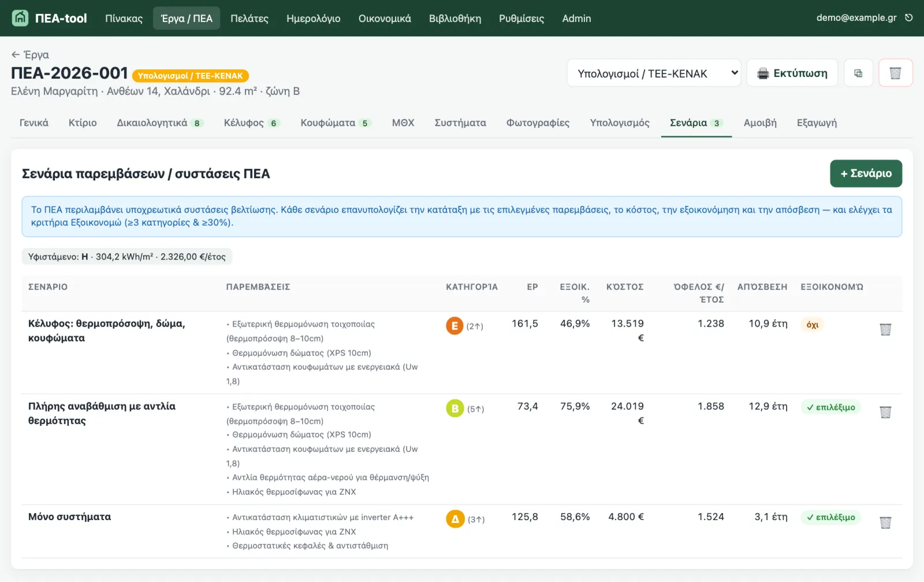
Task: Switch to the Φωτογραφίες tab
Action: click(538, 123)
